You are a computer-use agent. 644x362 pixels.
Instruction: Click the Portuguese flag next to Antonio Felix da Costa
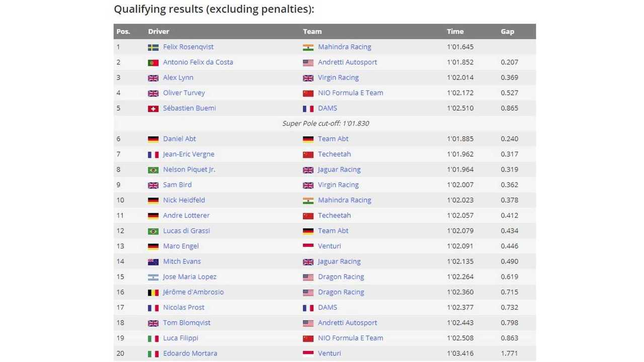pos(153,63)
